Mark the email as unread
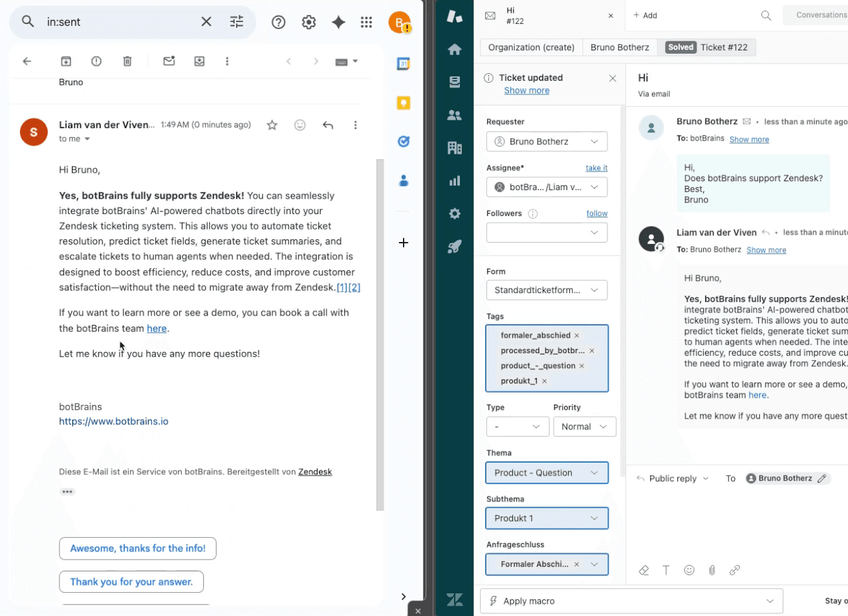848x616 pixels. pyautogui.click(x=169, y=60)
